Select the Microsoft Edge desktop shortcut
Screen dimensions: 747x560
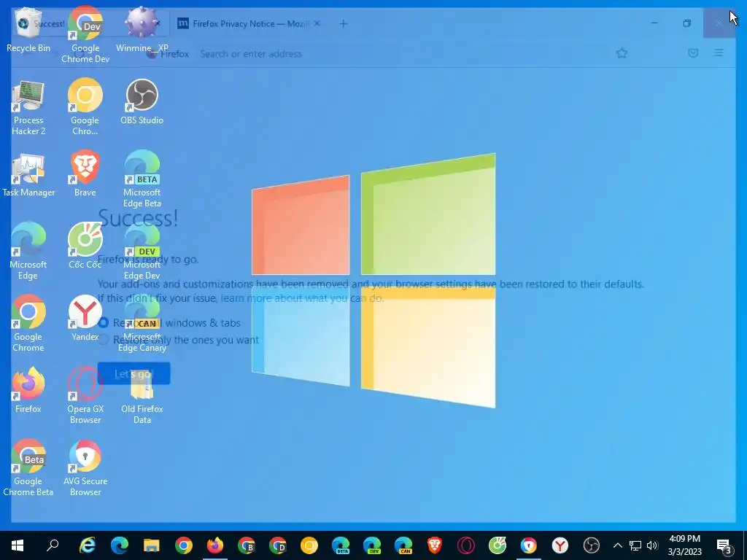28,252
